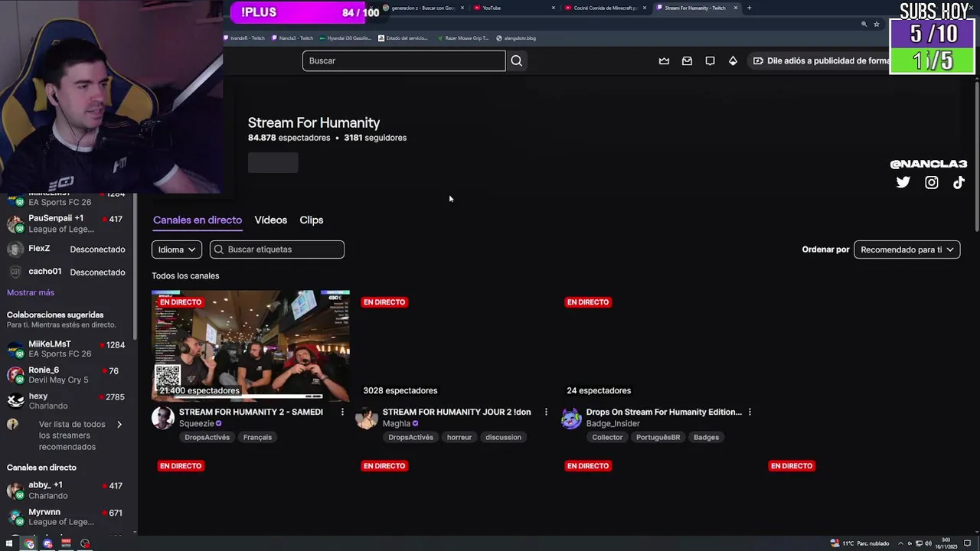This screenshot has height=551, width=980.
Task: Open the Windows Start button
Action: pyautogui.click(x=9, y=543)
